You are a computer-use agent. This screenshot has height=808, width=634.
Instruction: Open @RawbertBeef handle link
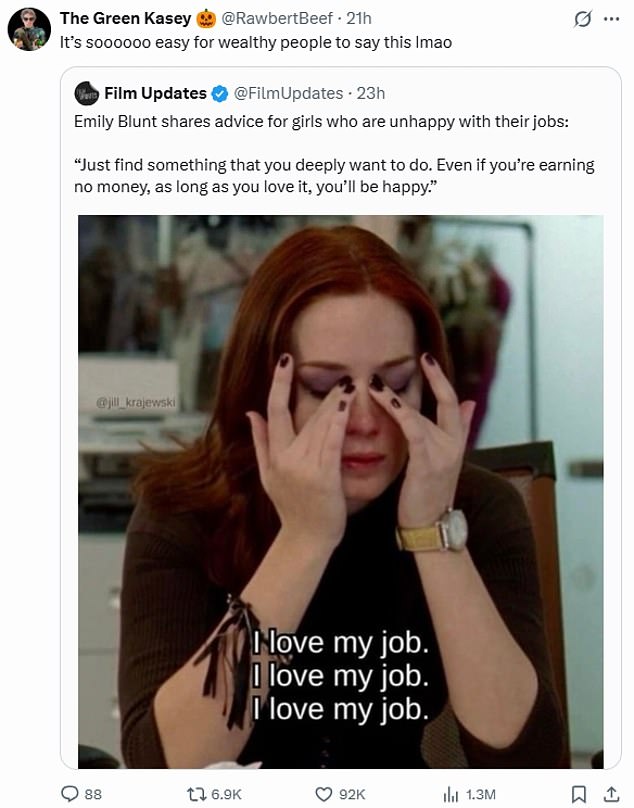277,18
